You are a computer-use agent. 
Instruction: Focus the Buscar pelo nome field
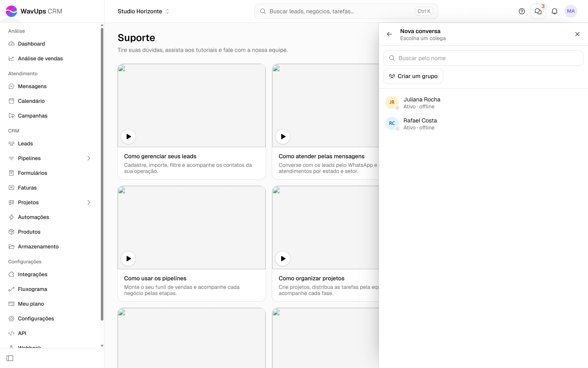coord(483,58)
